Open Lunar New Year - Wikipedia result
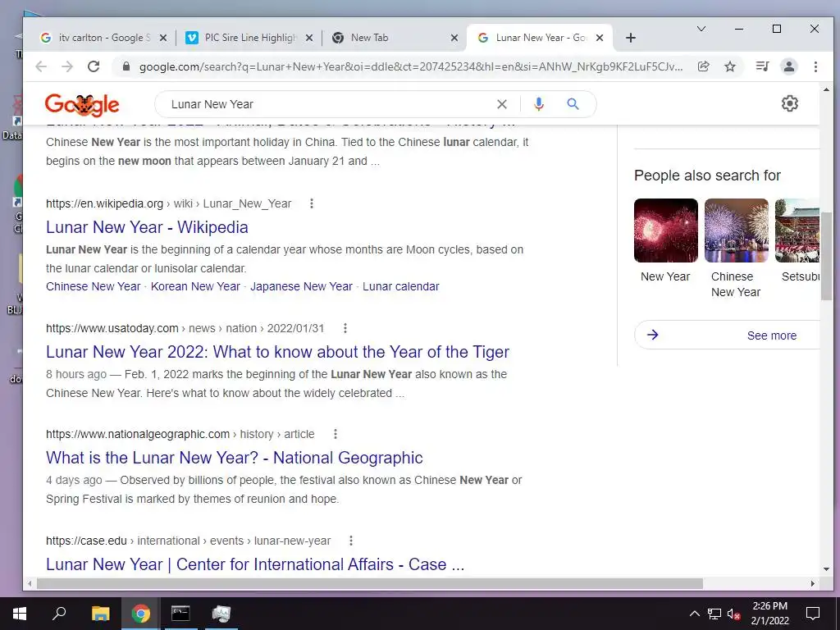840x630 pixels. (147, 227)
